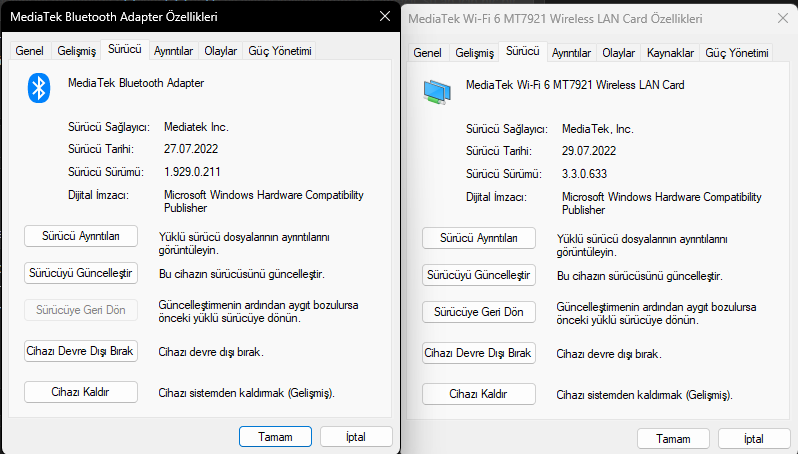Click driver version 1.929.0.211
This screenshot has width=798, height=454.
tap(192, 172)
